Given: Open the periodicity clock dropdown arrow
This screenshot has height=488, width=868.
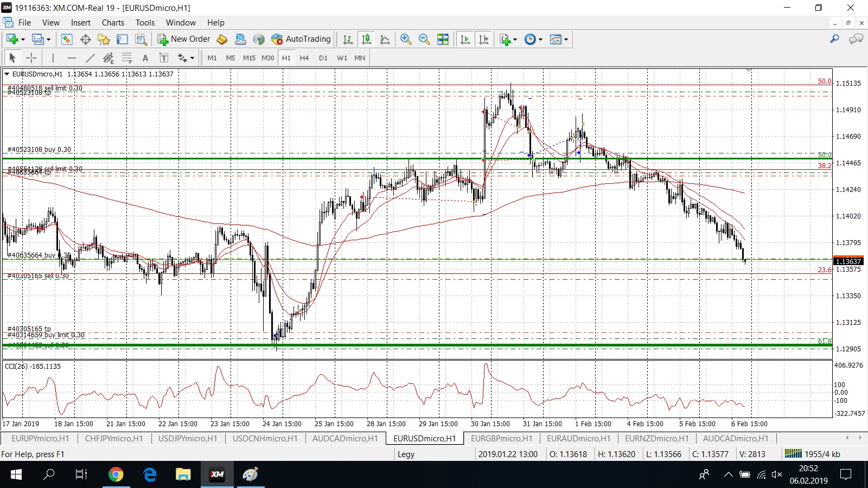Looking at the screenshot, I should (x=540, y=40).
